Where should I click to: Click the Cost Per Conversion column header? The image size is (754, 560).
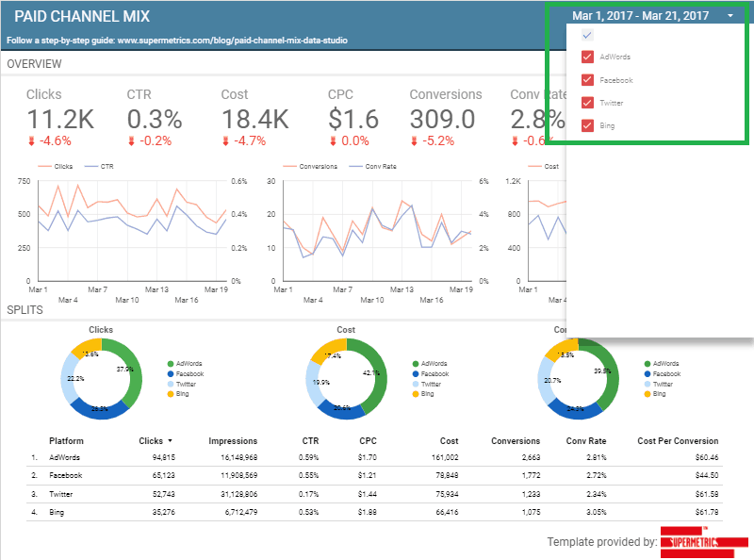pos(678,441)
